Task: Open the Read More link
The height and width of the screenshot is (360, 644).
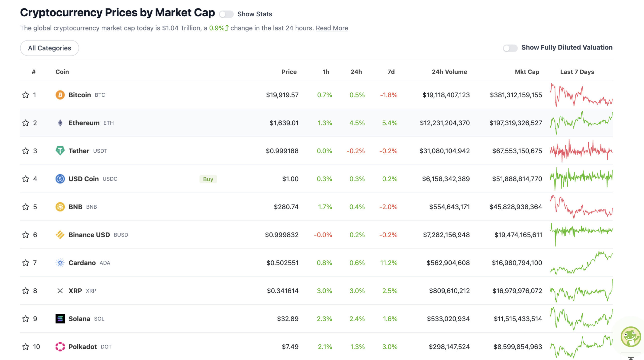Action: click(x=332, y=28)
